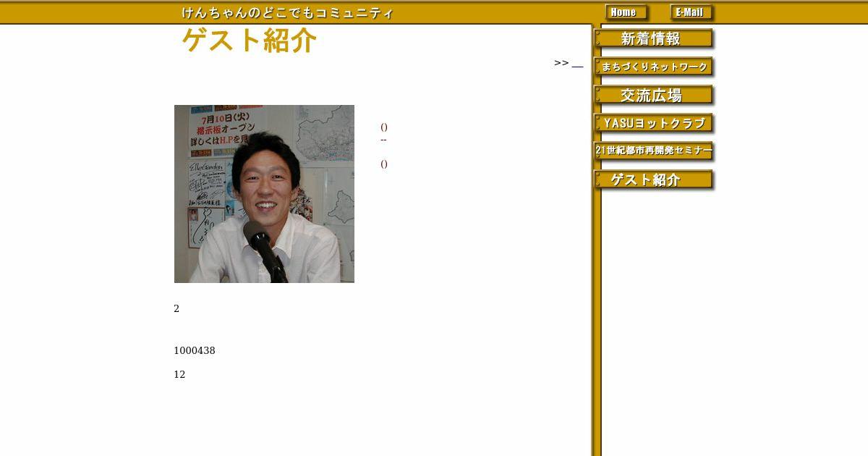868x456 pixels.
Task: Click the site title けんちゃんのどこでもコミュニティ
Action: pyautogui.click(x=287, y=12)
